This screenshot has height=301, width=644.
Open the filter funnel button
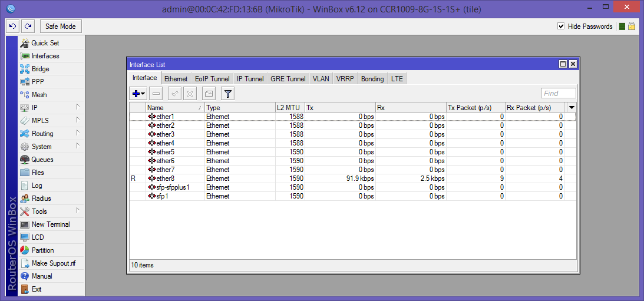pyautogui.click(x=228, y=94)
